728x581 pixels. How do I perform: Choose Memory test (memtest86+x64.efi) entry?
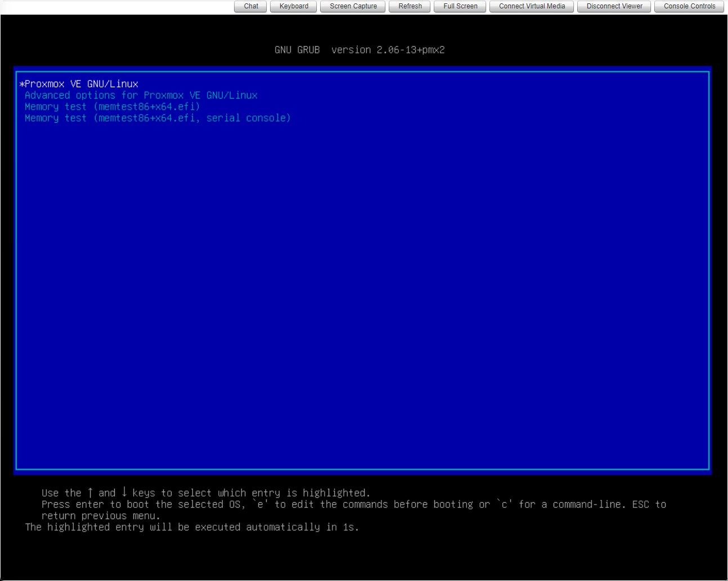[112, 106]
